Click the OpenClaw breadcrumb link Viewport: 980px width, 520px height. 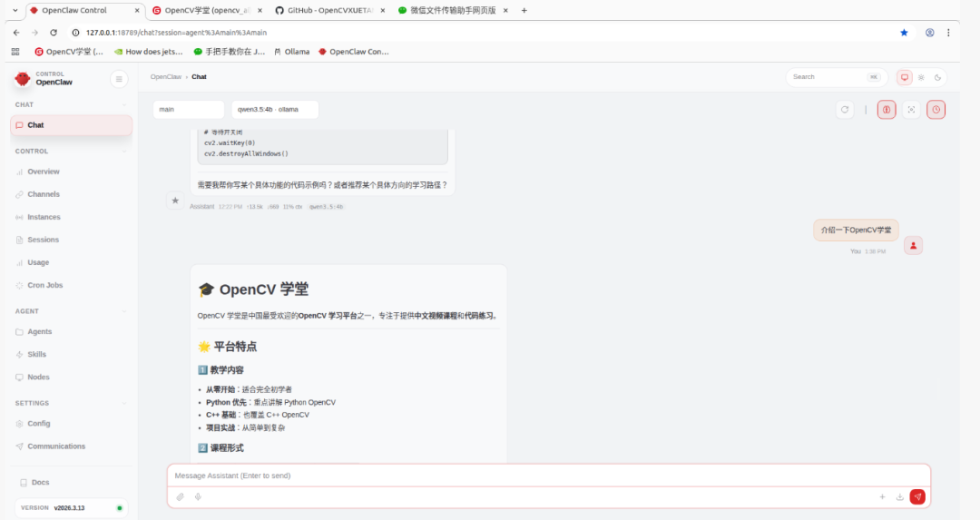pos(166,77)
